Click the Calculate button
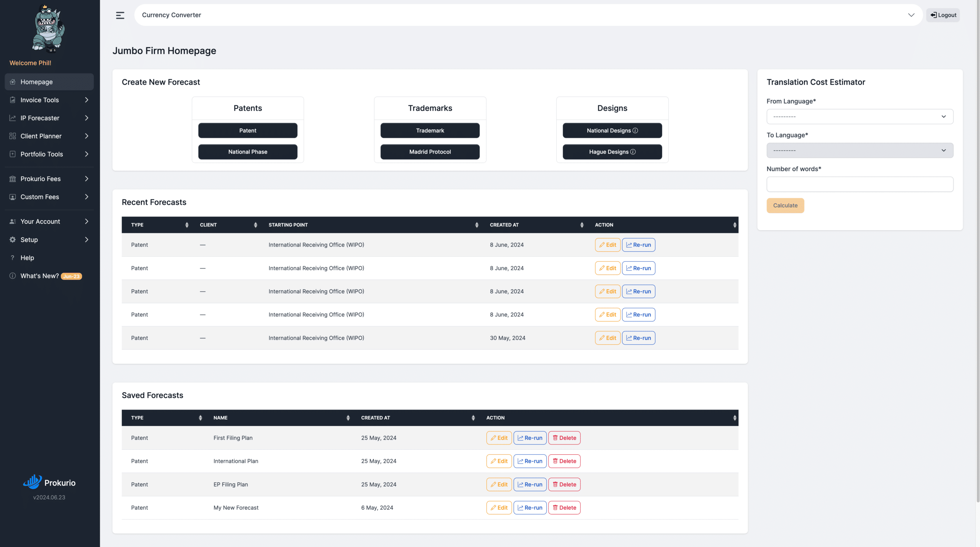Screen dimensions: 980x547 [785, 205]
